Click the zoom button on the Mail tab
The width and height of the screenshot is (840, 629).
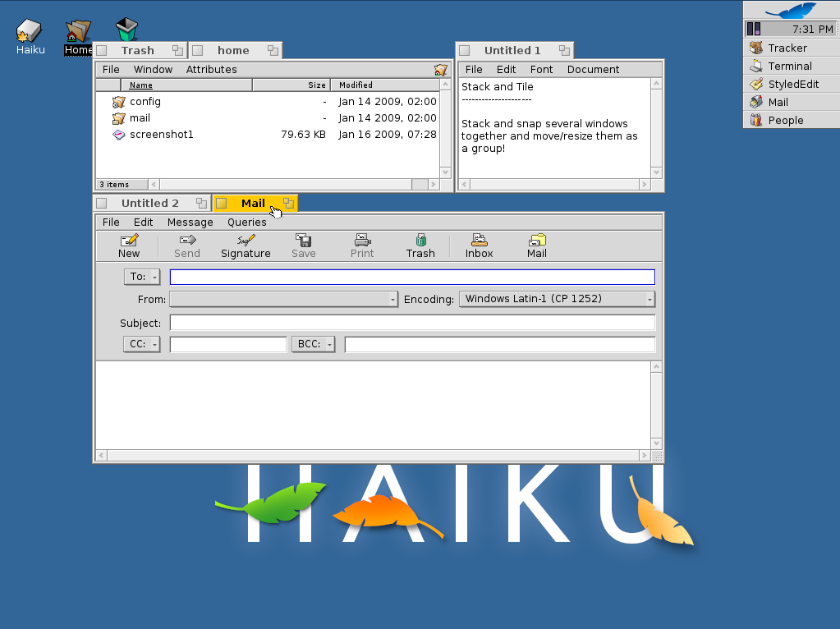click(x=289, y=203)
